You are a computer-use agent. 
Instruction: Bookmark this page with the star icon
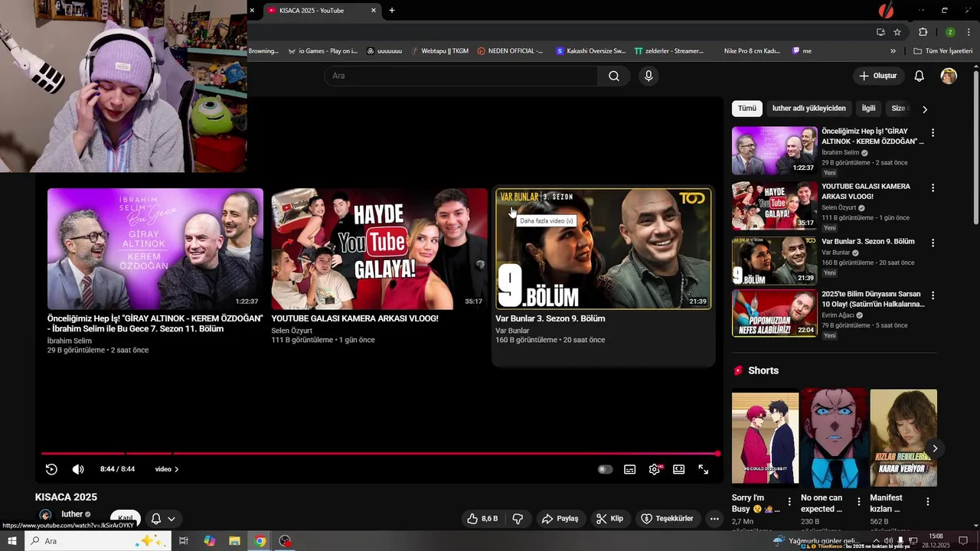(897, 32)
